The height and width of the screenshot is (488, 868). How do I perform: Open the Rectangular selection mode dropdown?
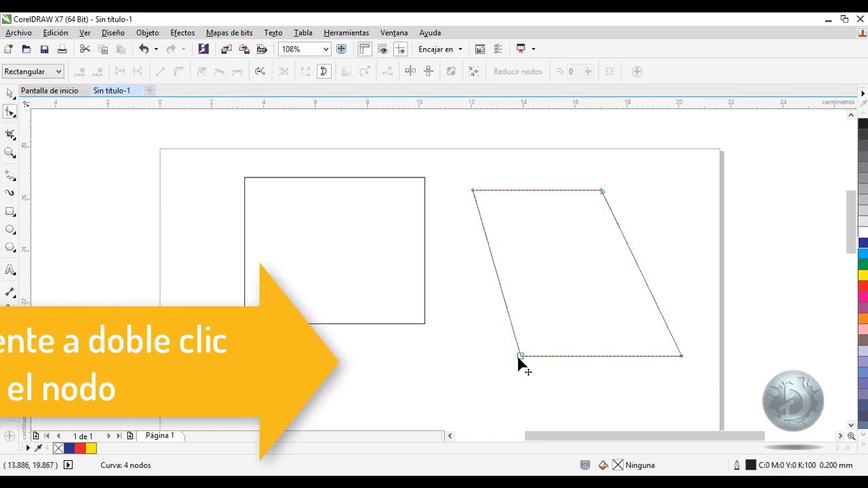point(33,71)
